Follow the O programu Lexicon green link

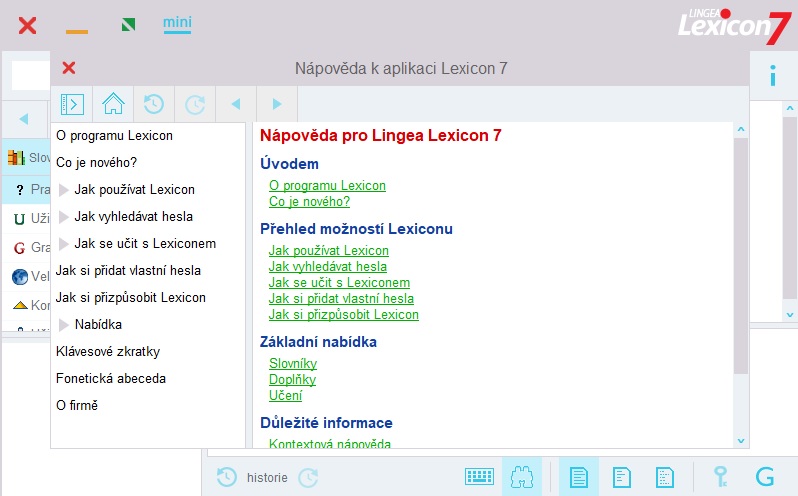click(x=327, y=186)
